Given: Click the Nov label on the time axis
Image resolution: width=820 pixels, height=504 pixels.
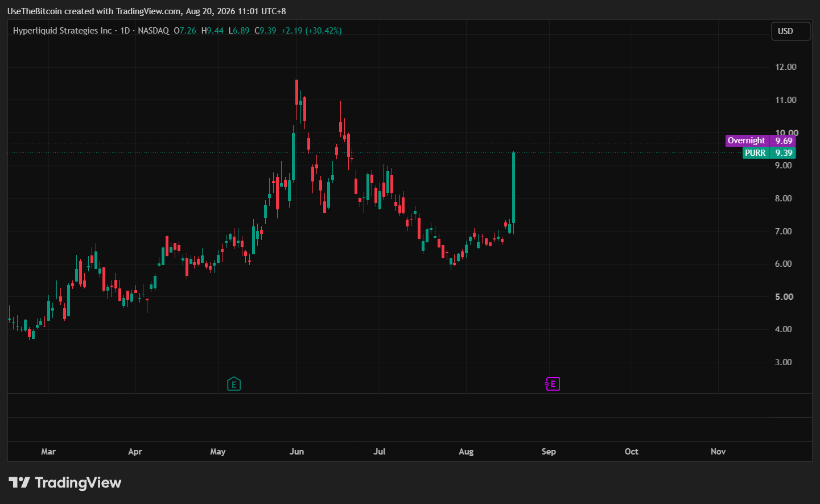Looking at the screenshot, I should pyautogui.click(x=718, y=452).
